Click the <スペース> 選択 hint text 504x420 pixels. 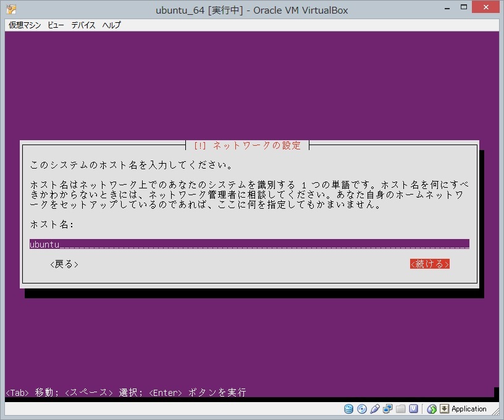(x=104, y=392)
